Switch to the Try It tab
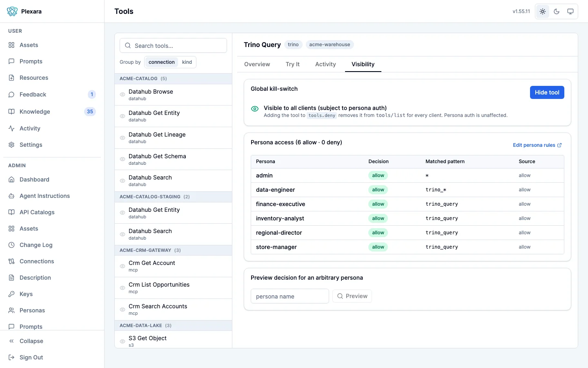The height and width of the screenshot is (368, 588). coord(292,64)
